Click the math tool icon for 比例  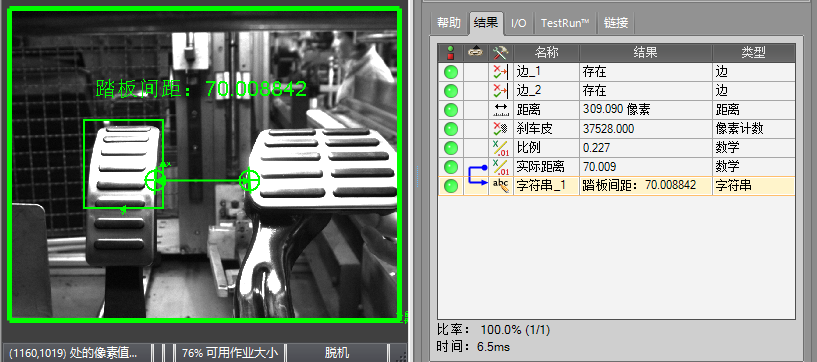click(501, 147)
